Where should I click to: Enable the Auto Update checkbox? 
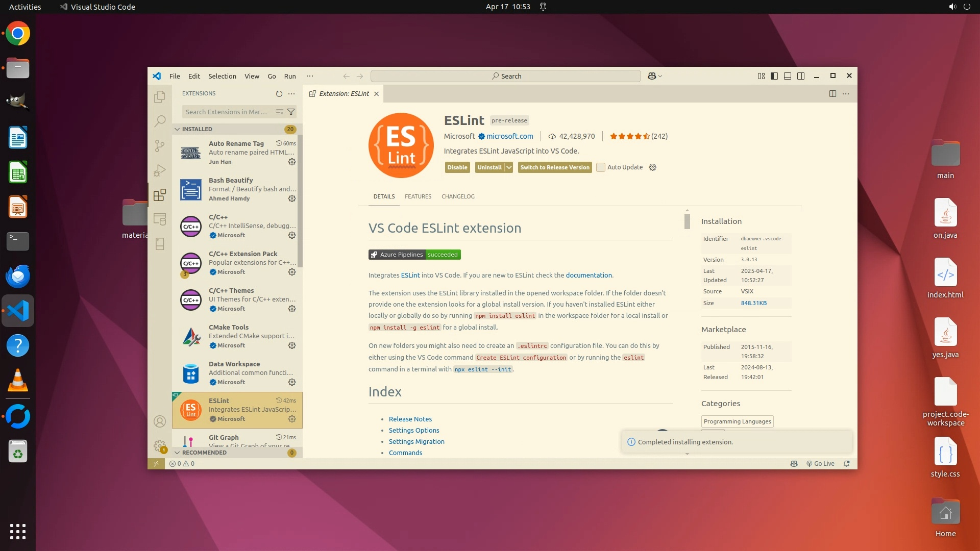[x=601, y=167]
